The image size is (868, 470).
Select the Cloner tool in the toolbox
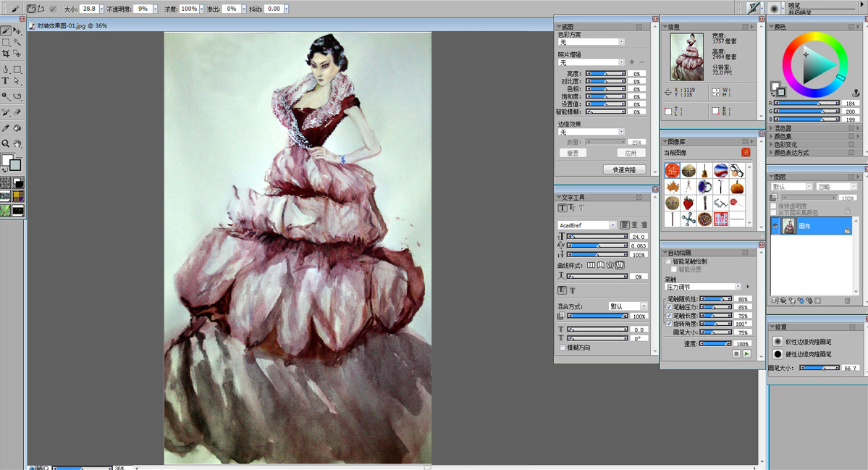pos(6,112)
